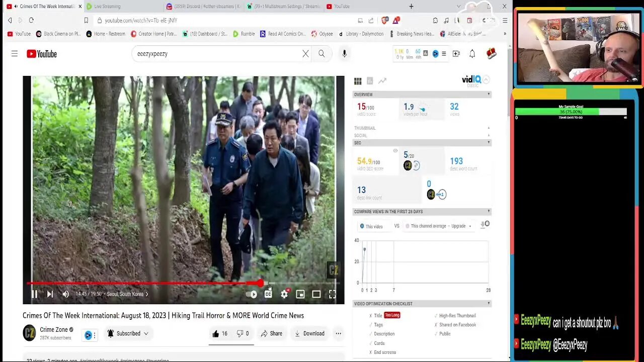Viewport: 644px width, 362px height.
Task: Show more bookmarks with double chevron
Action: (x=505, y=34)
